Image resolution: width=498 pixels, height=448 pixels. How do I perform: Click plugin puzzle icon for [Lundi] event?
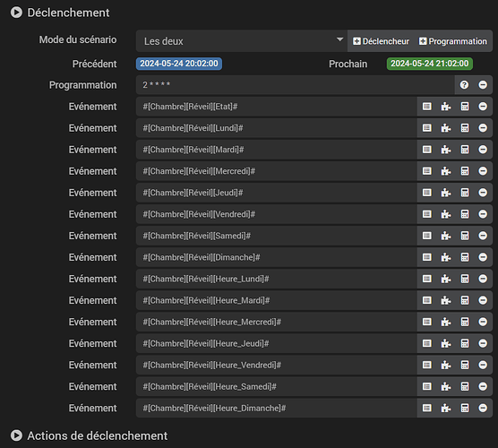click(445, 128)
